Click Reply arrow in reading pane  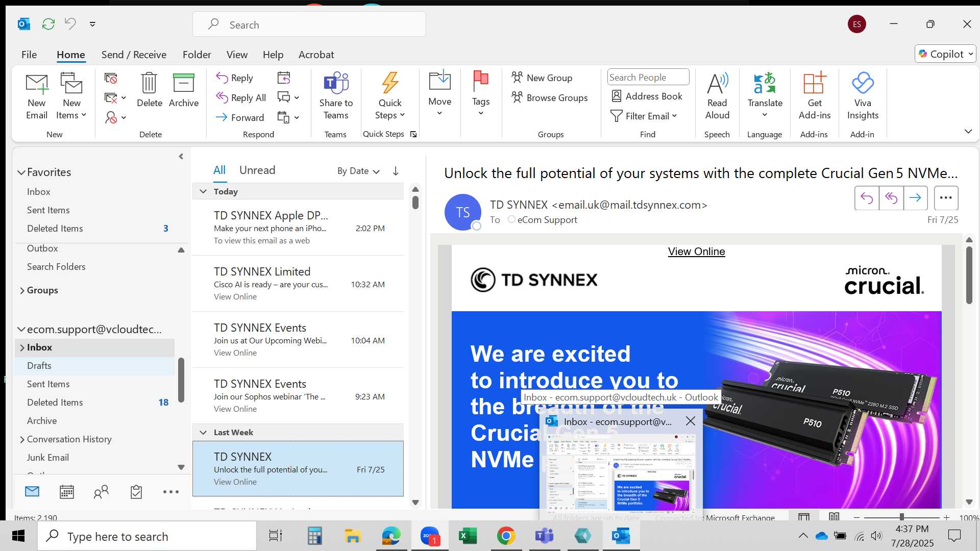[867, 198]
